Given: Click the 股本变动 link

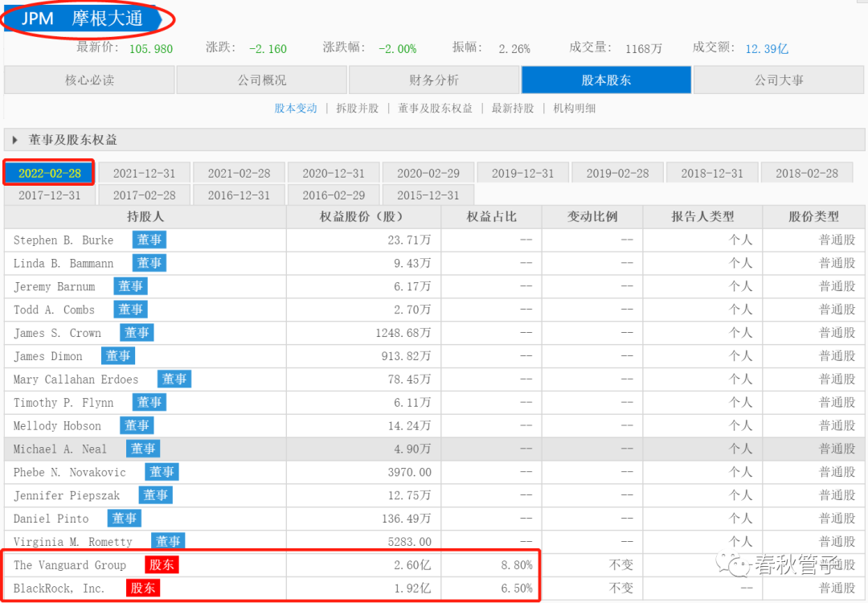Looking at the screenshot, I should [x=296, y=109].
